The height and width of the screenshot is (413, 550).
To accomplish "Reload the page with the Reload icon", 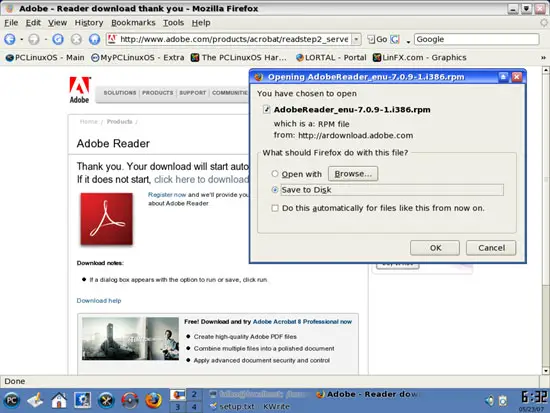I will click(x=58, y=39).
